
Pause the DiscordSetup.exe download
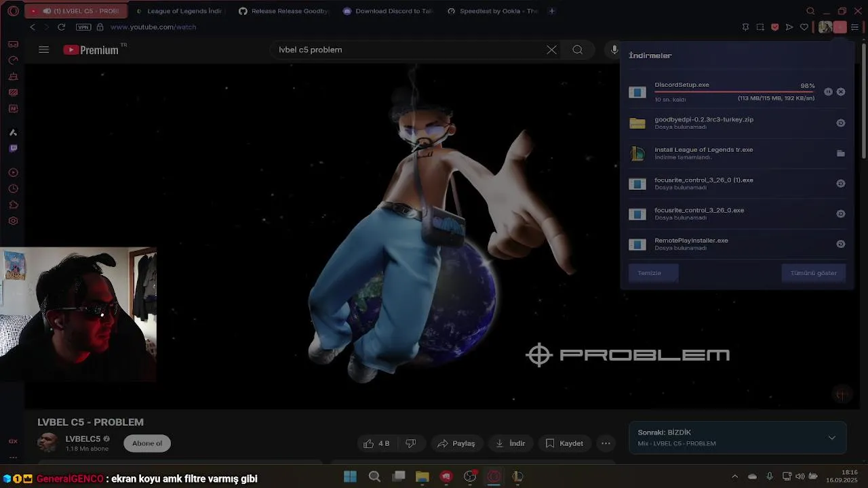828,91
